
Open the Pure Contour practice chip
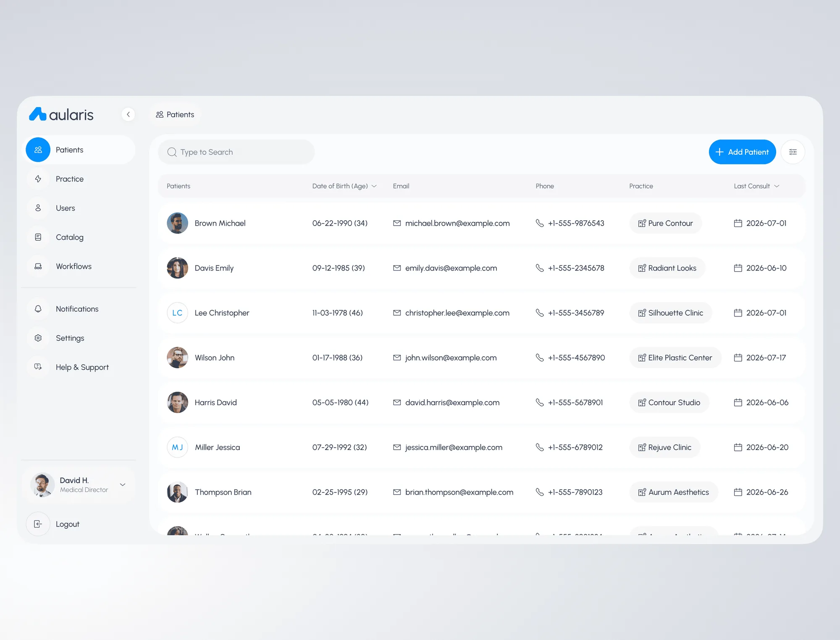[665, 223]
